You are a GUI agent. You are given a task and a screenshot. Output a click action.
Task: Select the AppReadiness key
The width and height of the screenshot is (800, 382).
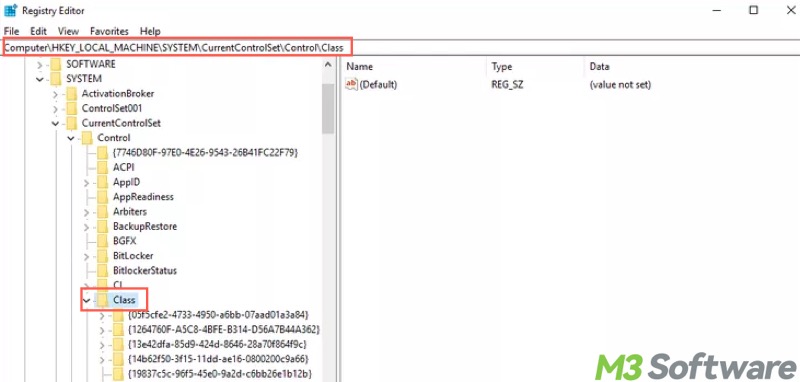click(x=143, y=197)
